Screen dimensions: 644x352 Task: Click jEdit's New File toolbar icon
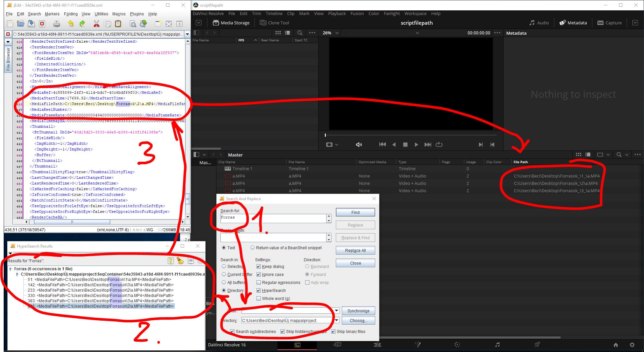point(10,24)
